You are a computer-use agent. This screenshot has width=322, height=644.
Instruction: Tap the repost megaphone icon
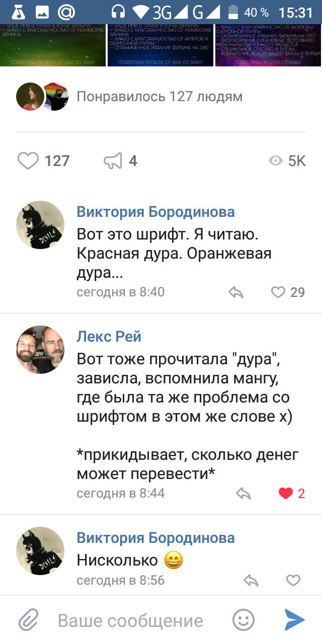(x=113, y=161)
